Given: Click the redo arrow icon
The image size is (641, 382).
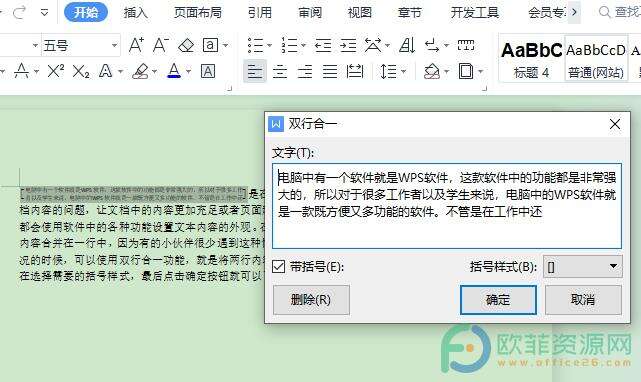Looking at the screenshot, I should (19, 12).
